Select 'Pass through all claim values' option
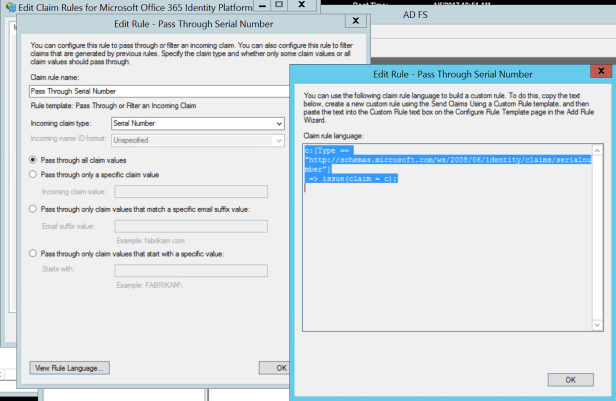The width and height of the screenshot is (616, 401). (34, 161)
